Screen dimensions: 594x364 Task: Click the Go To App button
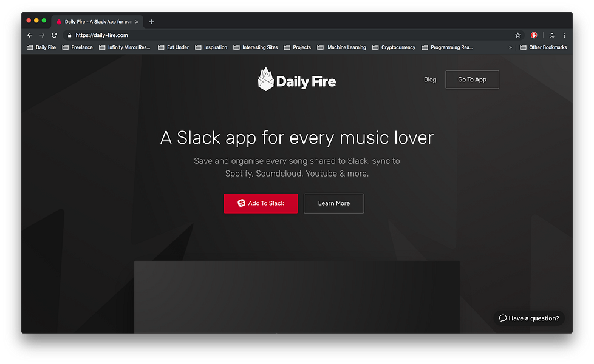point(472,79)
